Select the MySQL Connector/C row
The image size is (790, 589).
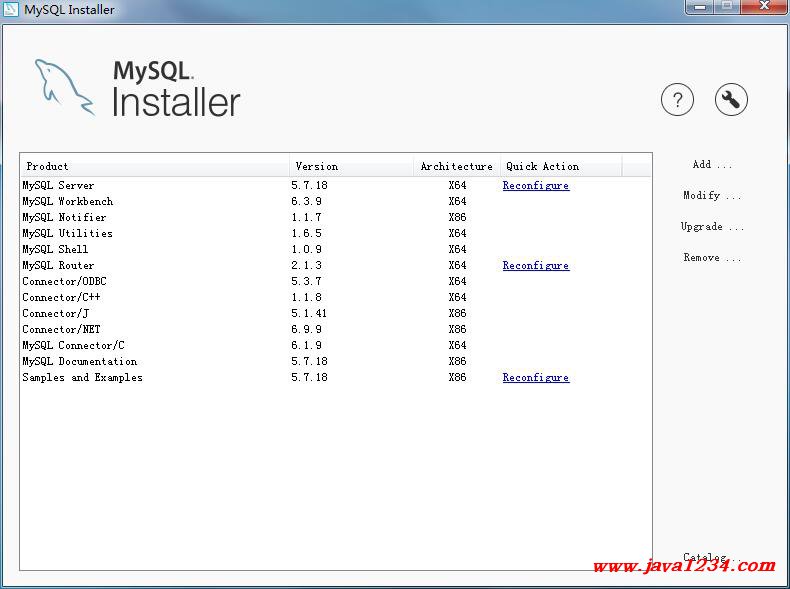336,346
